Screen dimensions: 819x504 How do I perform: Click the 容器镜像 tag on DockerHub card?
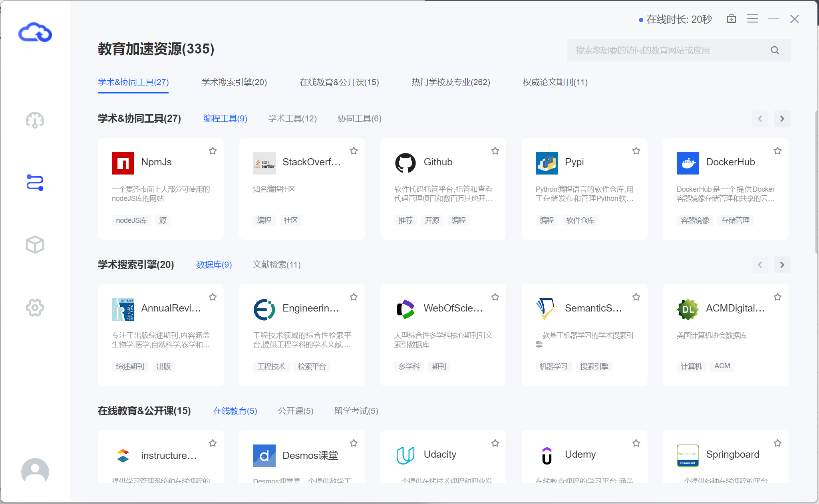[x=695, y=220]
